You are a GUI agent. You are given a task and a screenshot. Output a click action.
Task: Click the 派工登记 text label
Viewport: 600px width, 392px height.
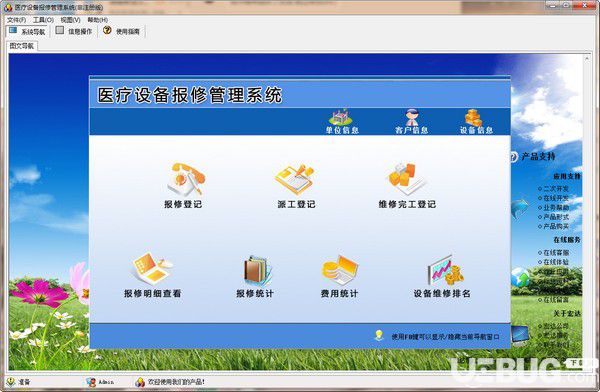(x=297, y=204)
